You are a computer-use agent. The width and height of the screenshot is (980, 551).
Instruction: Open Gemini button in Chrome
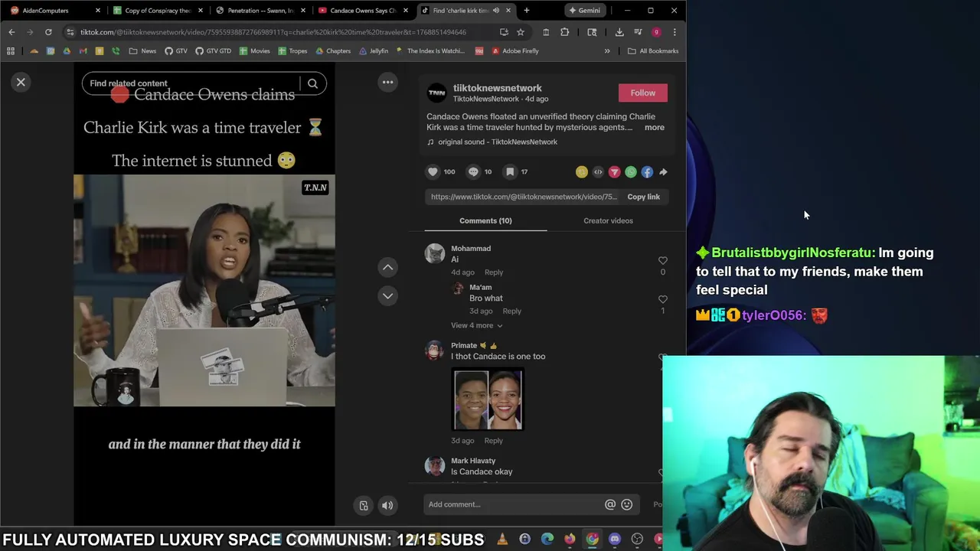pos(584,11)
